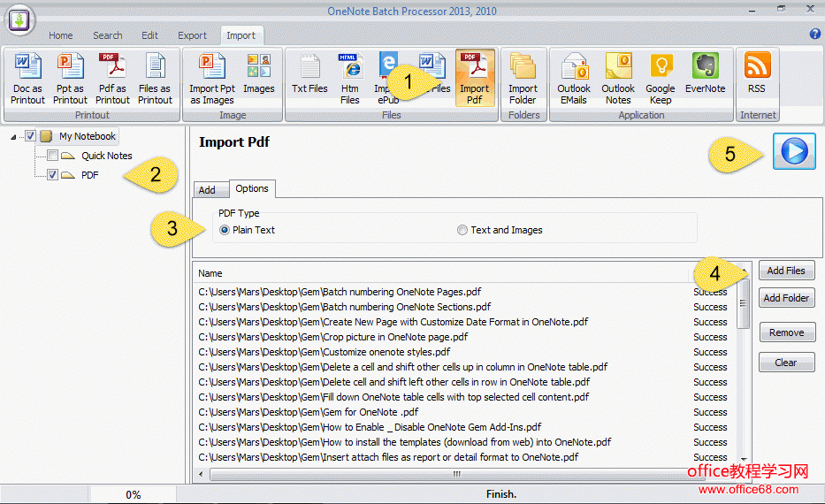The width and height of the screenshot is (825, 504).
Task: Start processing with the blue play button
Action: pyautogui.click(x=794, y=151)
